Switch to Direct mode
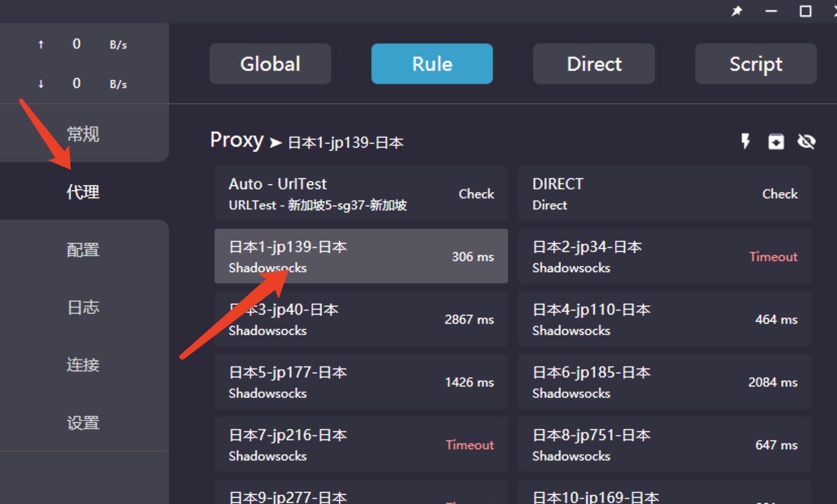Viewport: 837px width, 504px height. click(x=594, y=64)
